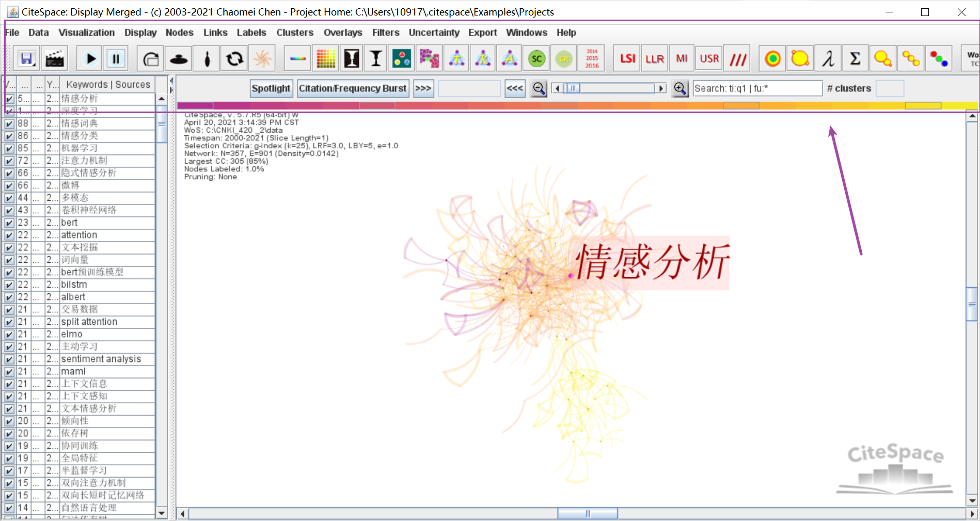
Task: Pause the layout animation
Action: tap(116, 59)
